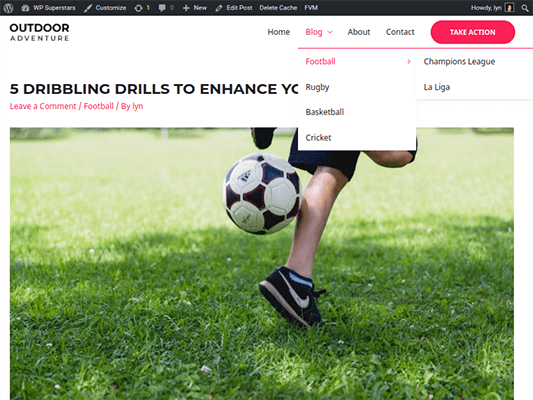
Task: Click the TAKE ACTION button
Action: (x=472, y=32)
